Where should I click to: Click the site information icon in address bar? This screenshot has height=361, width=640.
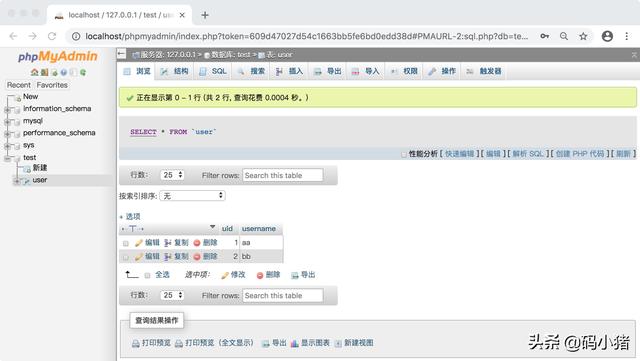click(x=76, y=36)
